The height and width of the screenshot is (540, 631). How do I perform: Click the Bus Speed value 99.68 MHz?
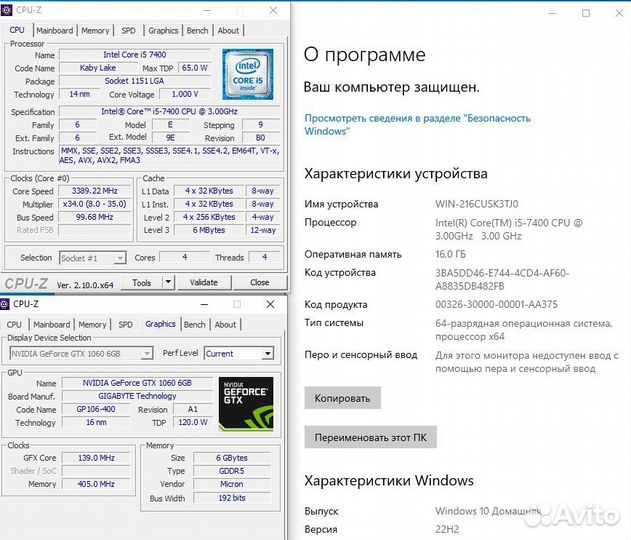click(95, 217)
